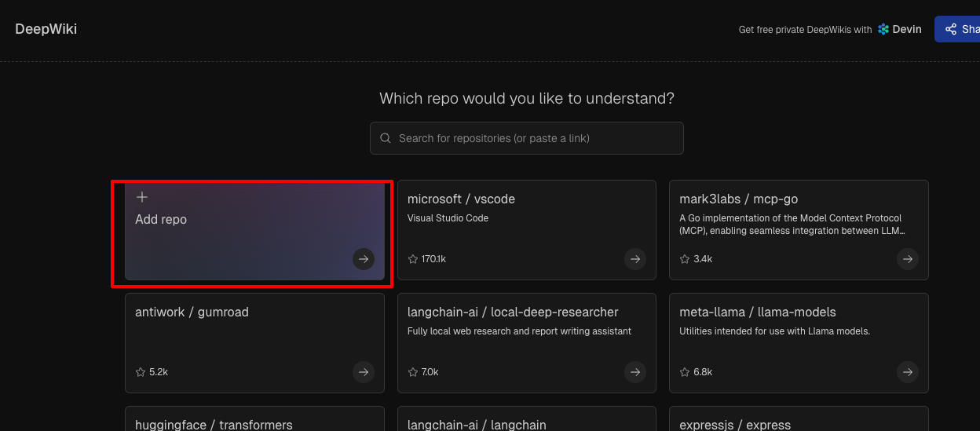Click the Devin logo icon
Image resolution: width=980 pixels, height=431 pixels.
(883, 29)
